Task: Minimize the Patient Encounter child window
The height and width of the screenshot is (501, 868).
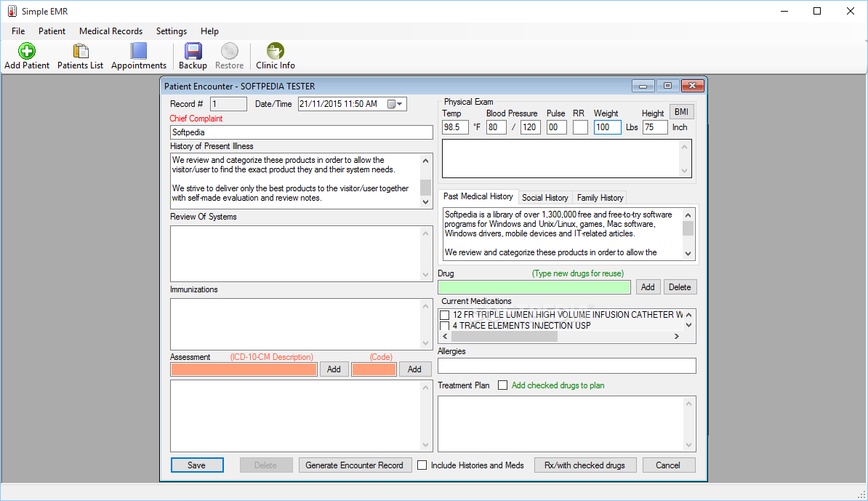Action: tap(643, 86)
